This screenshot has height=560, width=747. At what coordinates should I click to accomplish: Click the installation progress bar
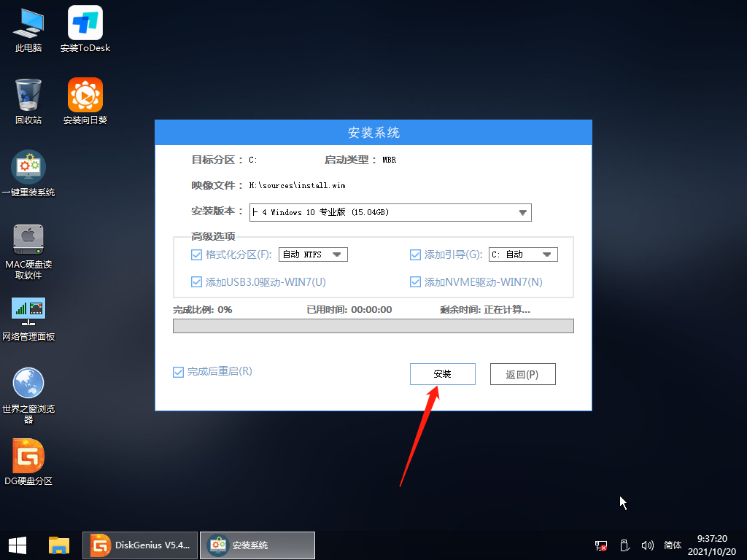pyautogui.click(x=372, y=324)
